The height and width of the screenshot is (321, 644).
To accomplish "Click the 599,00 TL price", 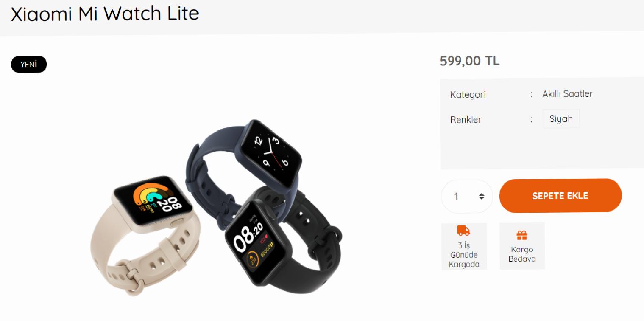I will (x=470, y=61).
